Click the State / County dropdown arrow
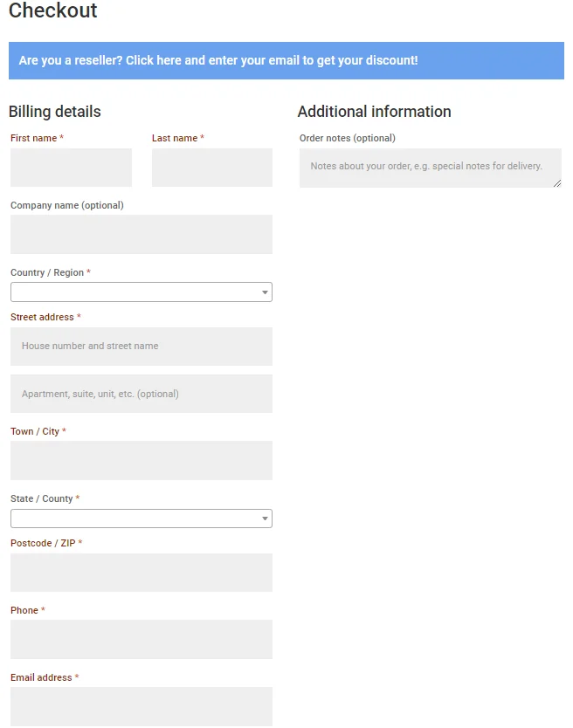 pos(265,519)
